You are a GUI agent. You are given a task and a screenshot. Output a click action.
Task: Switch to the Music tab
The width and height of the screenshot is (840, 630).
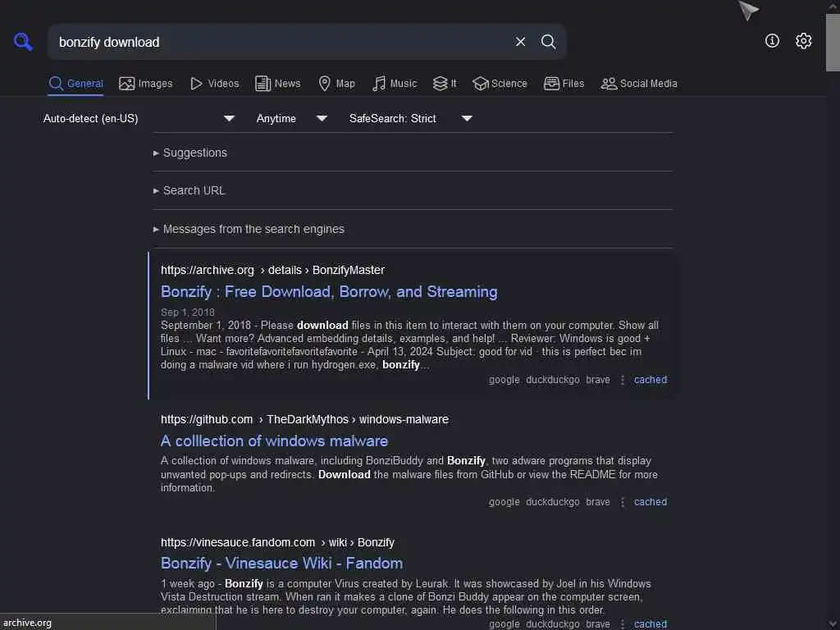(x=395, y=84)
